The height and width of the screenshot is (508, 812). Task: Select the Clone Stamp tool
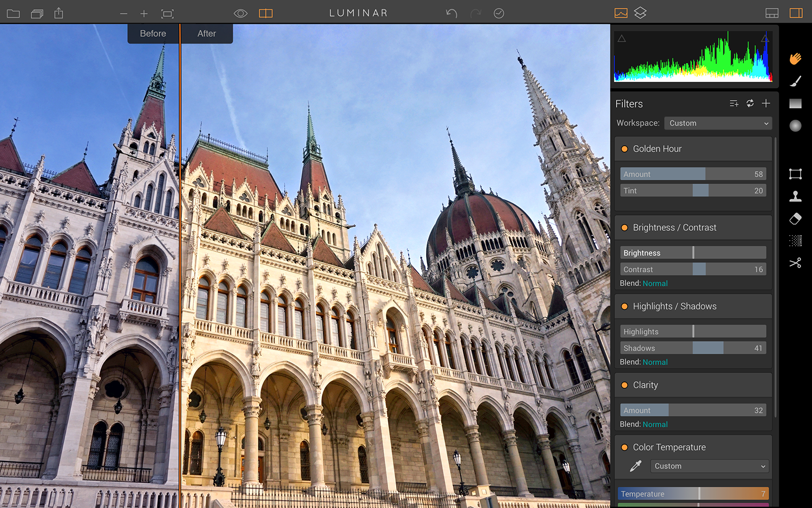pos(795,196)
